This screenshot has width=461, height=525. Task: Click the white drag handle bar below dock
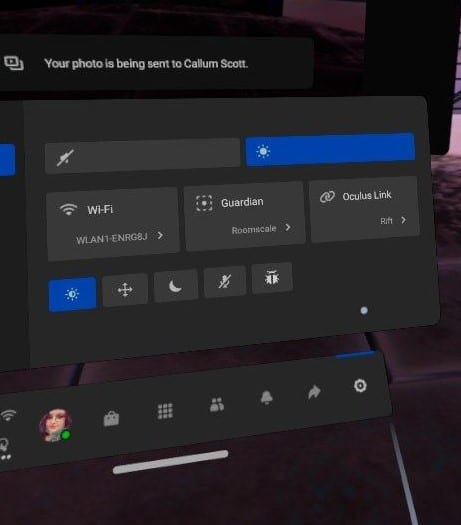click(170, 462)
